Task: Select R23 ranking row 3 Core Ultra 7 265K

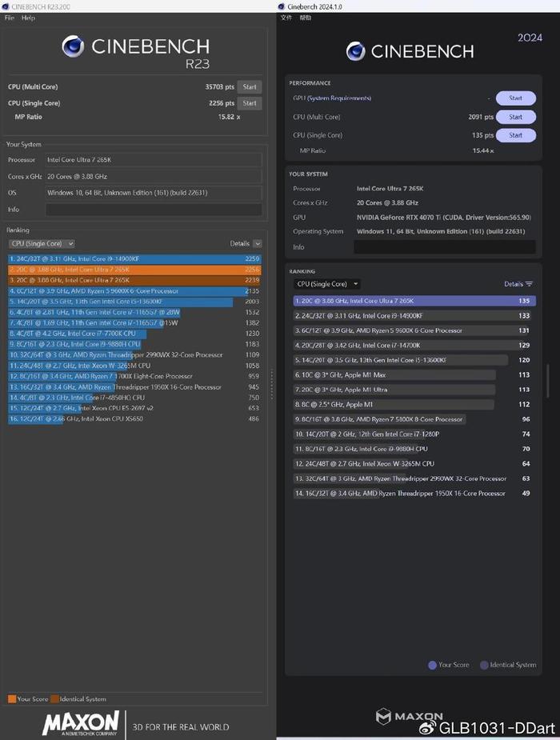Action: coord(134,280)
